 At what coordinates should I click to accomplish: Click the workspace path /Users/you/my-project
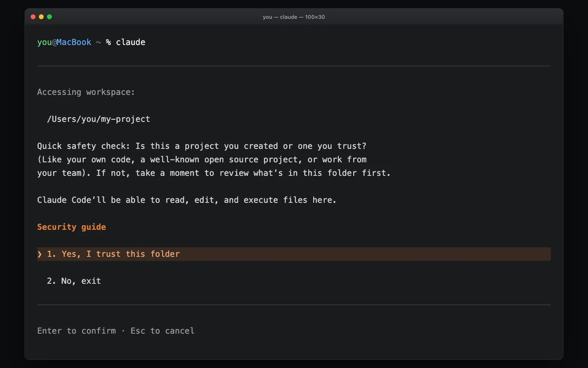click(x=98, y=119)
